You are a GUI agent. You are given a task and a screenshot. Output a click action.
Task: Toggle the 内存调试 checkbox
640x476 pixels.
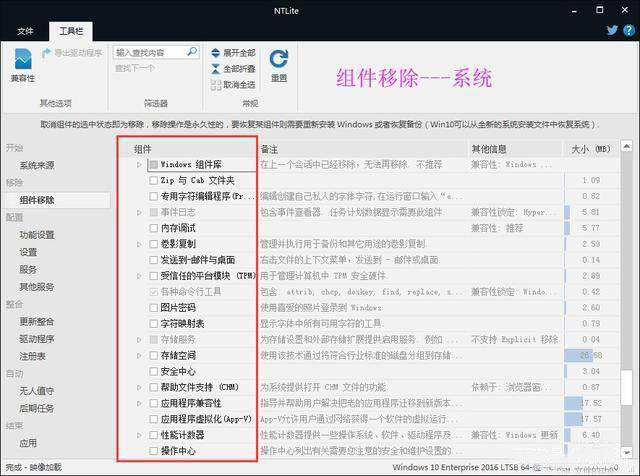(x=153, y=228)
